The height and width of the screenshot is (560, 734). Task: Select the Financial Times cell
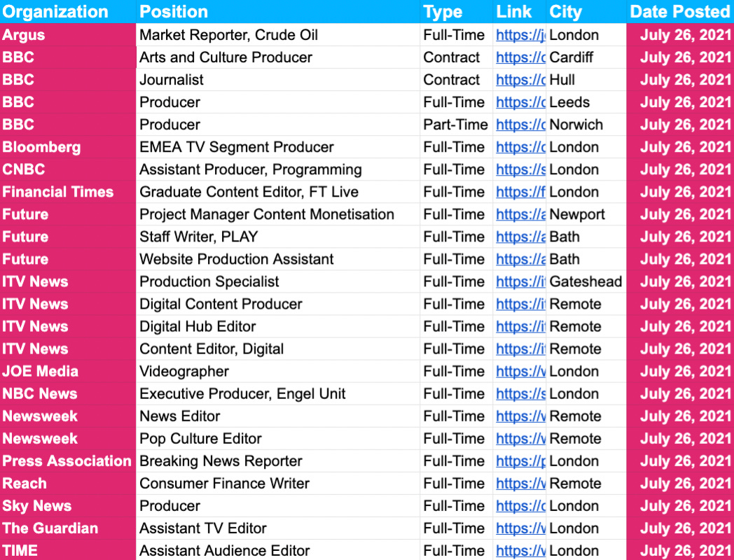(x=68, y=192)
